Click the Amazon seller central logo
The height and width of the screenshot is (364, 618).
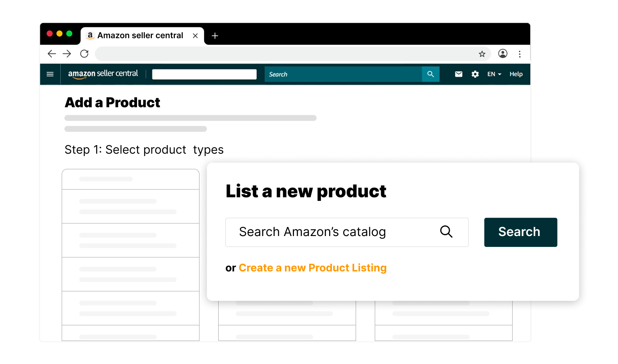(x=103, y=74)
